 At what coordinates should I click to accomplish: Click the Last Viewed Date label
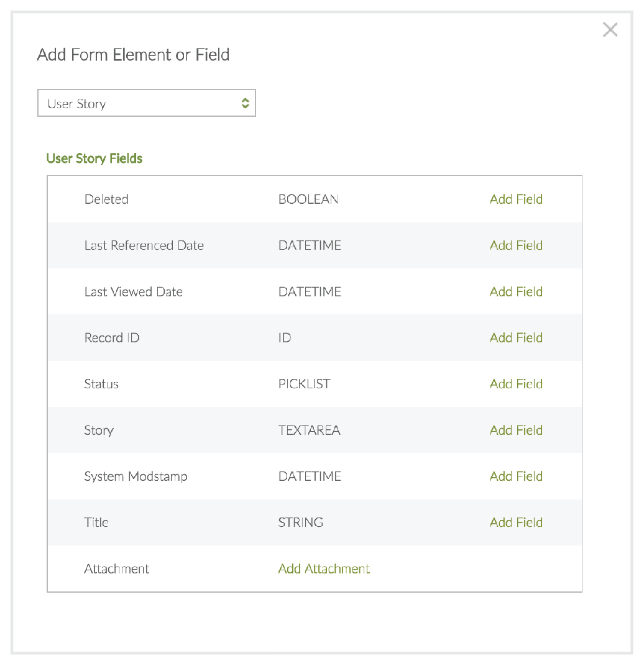coord(134,292)
